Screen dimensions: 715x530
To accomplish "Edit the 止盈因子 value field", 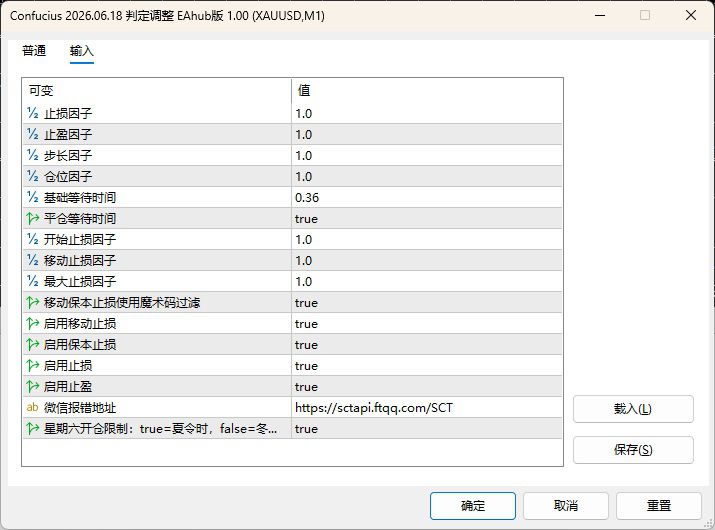I will click(x=426, y=134).
